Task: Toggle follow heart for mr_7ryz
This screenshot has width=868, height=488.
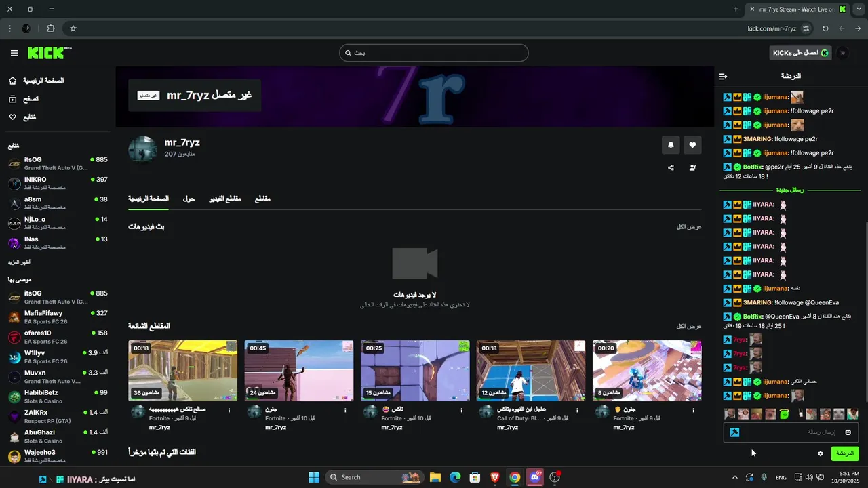Action: [x=692, y=145]
